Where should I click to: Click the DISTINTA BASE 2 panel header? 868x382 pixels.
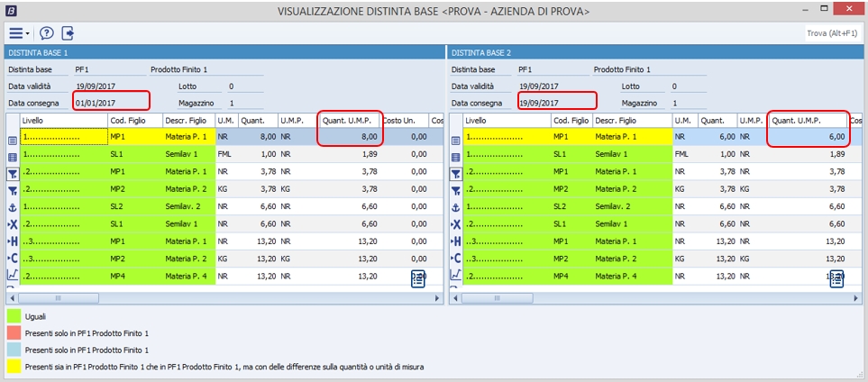655,52
